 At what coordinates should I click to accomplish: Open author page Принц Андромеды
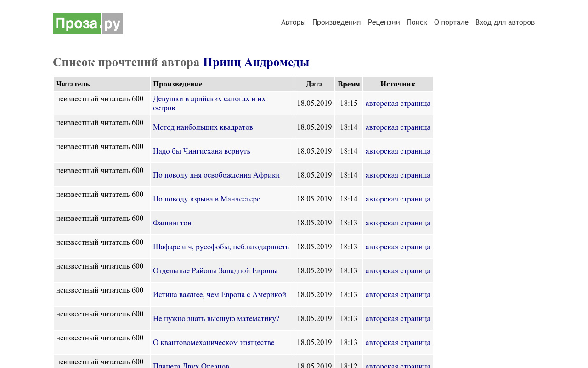[x=256, y=62]
